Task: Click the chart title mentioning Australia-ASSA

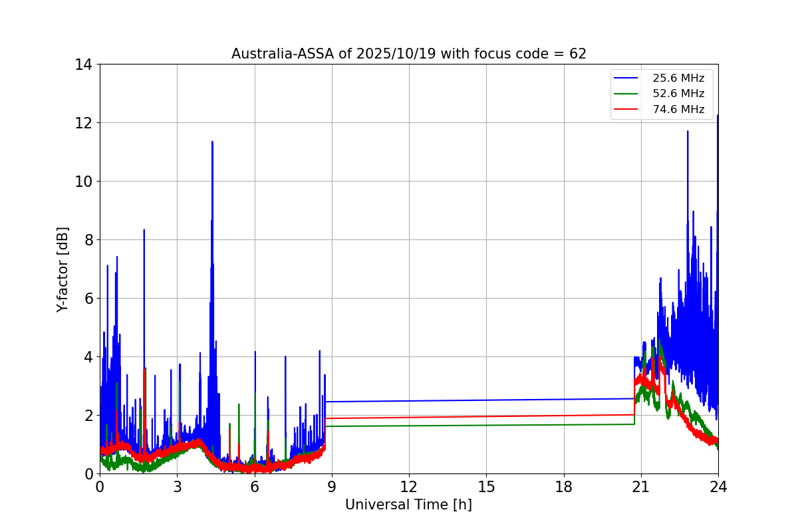Action: [409, 54]
